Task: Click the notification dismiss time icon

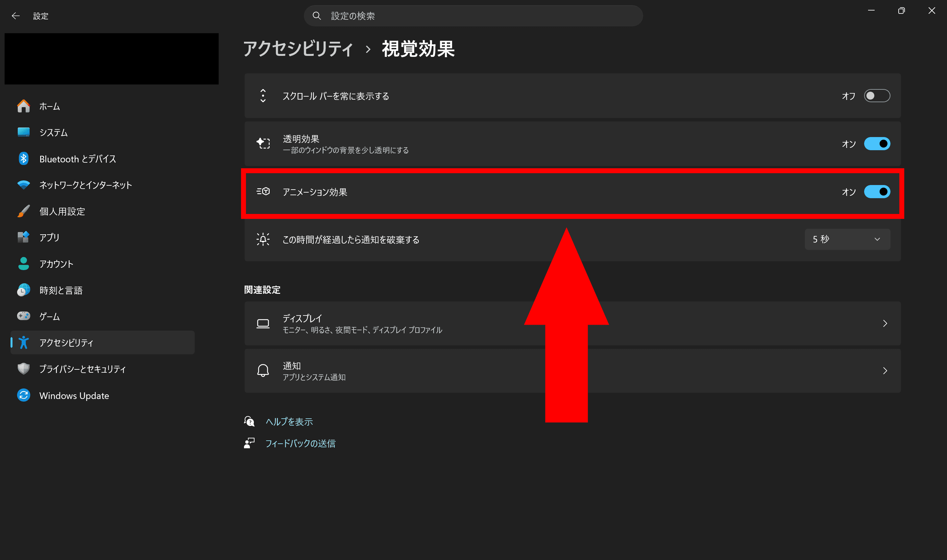Action: tap(263, 239)
